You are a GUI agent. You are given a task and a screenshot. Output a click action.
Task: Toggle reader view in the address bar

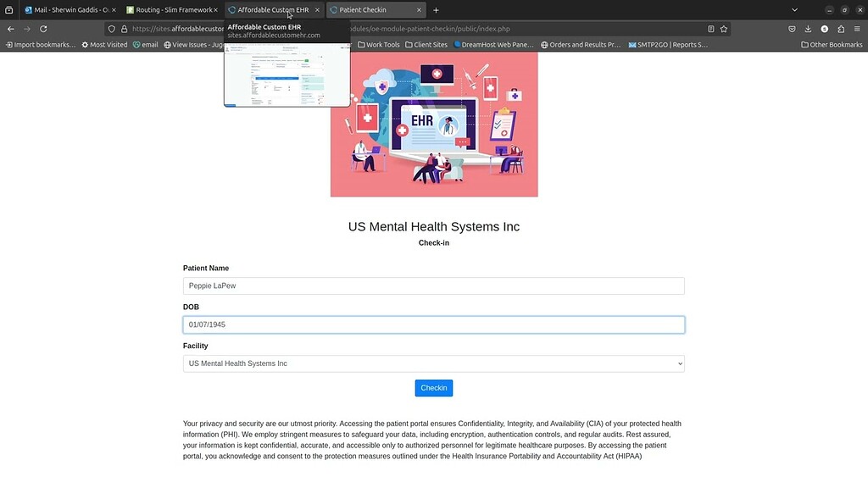tap(710, 28)
